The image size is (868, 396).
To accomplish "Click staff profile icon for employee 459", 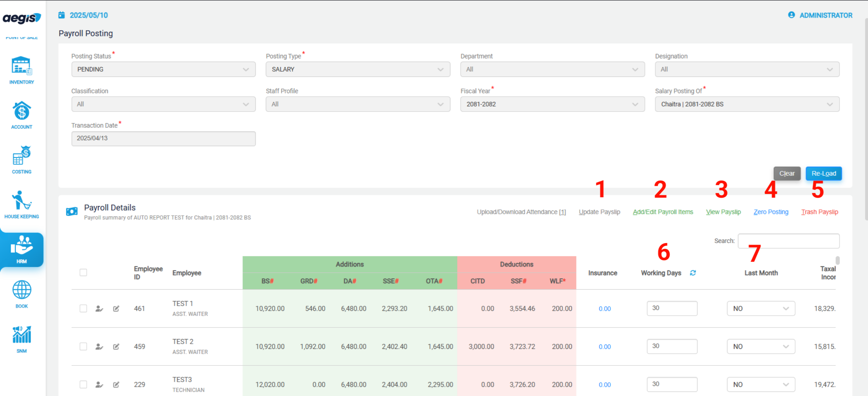I will 99,346.
